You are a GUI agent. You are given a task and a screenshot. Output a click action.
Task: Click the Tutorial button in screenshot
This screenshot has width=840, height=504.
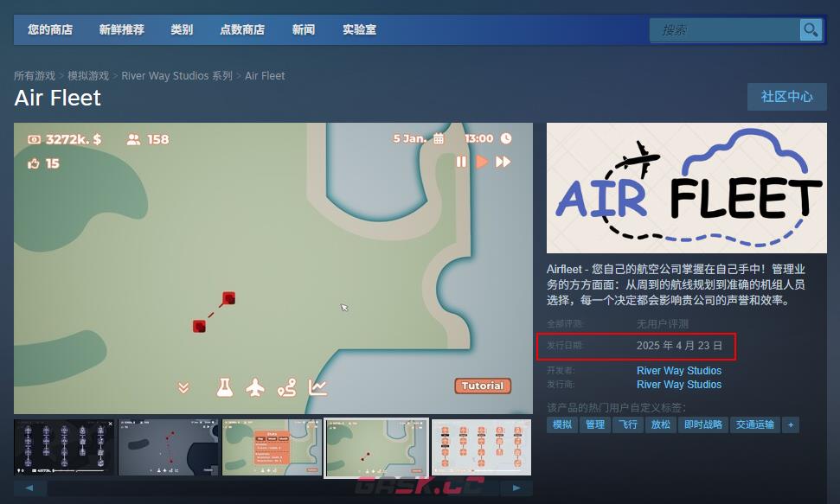pos(483,386)
